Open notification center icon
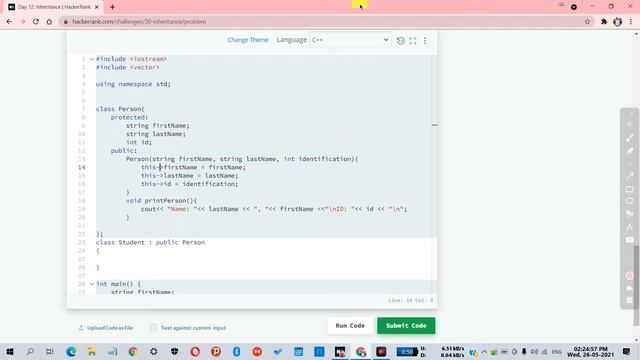The image size is (640, 360). pyautogui.click(x=627, y=351)
